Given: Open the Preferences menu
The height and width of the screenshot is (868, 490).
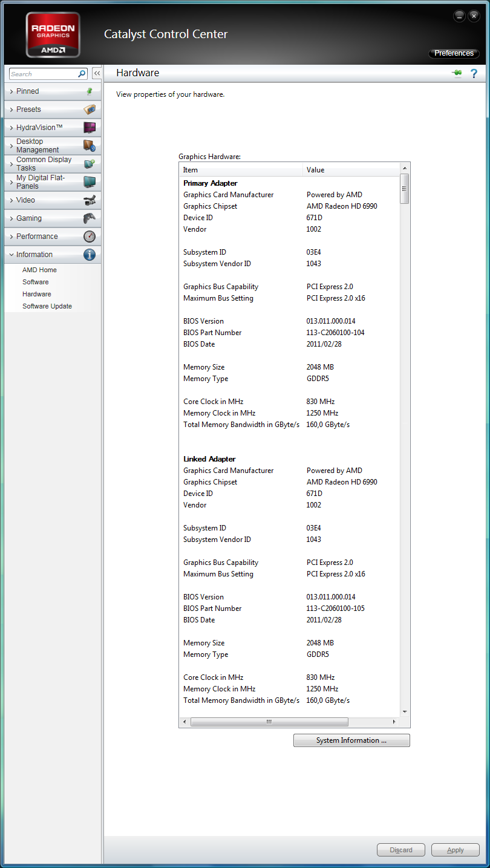Looking at the screenshot, I should pos(454,53).
